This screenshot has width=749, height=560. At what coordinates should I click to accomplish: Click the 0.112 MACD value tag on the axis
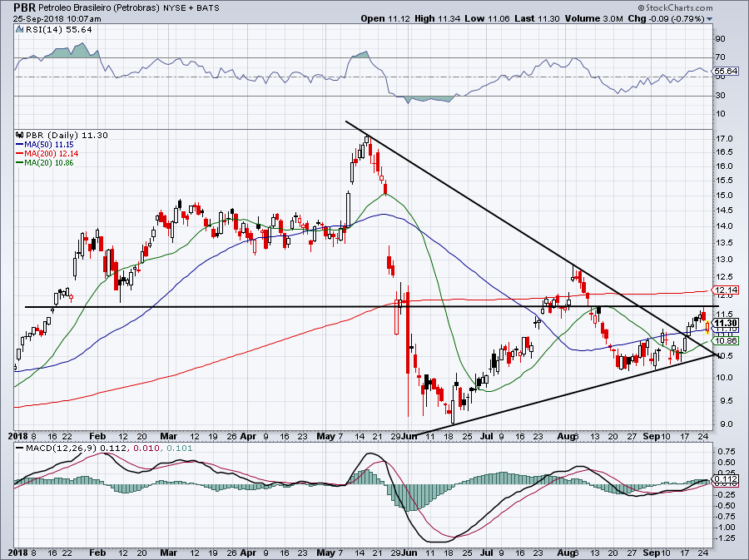[726, 478]
